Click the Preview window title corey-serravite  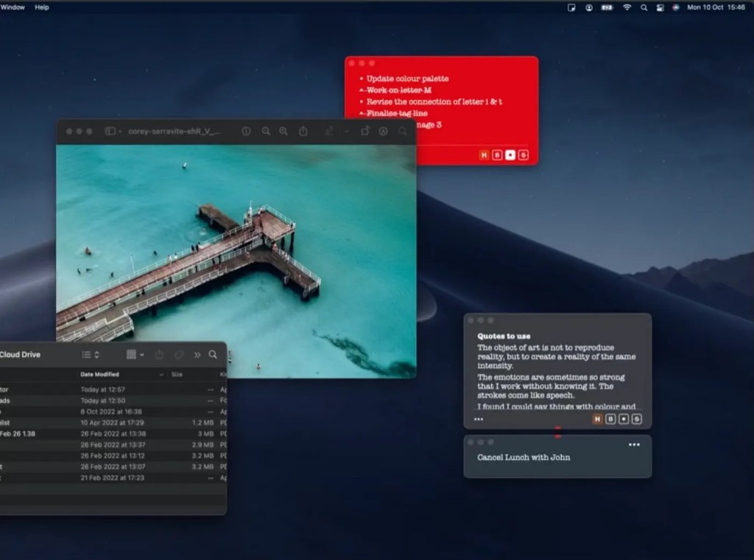(x=174, y=131)
